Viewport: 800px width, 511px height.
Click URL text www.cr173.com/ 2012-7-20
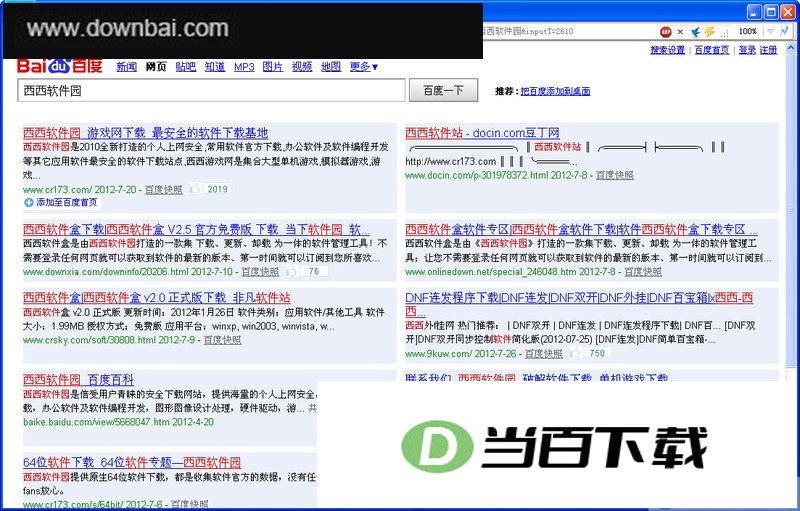pyautogui.click(x=80, y=190)
